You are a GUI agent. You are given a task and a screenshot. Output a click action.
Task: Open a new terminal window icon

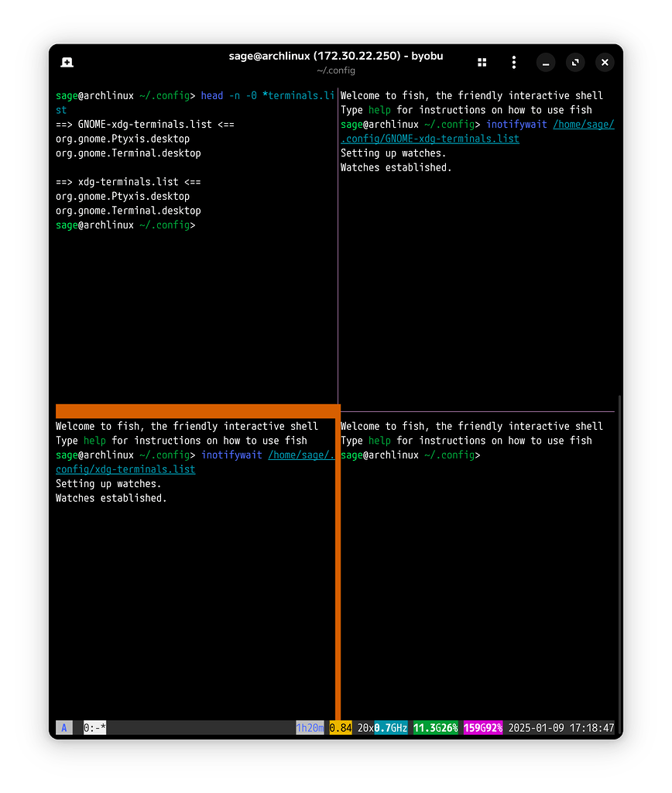click(67, 62)
